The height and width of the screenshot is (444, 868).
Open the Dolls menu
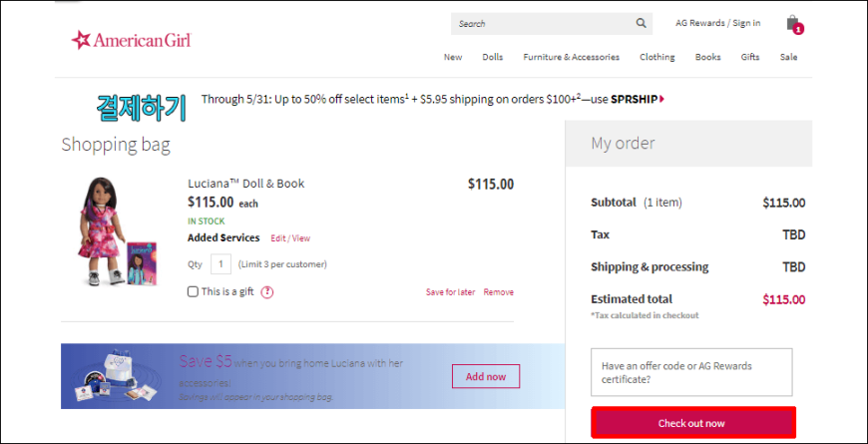point(492,57)
